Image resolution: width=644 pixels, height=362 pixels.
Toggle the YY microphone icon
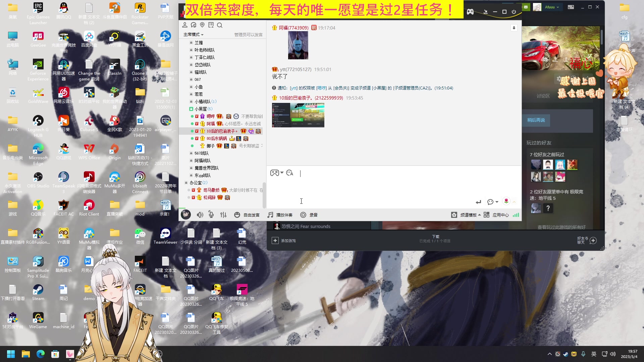(211, 215)
